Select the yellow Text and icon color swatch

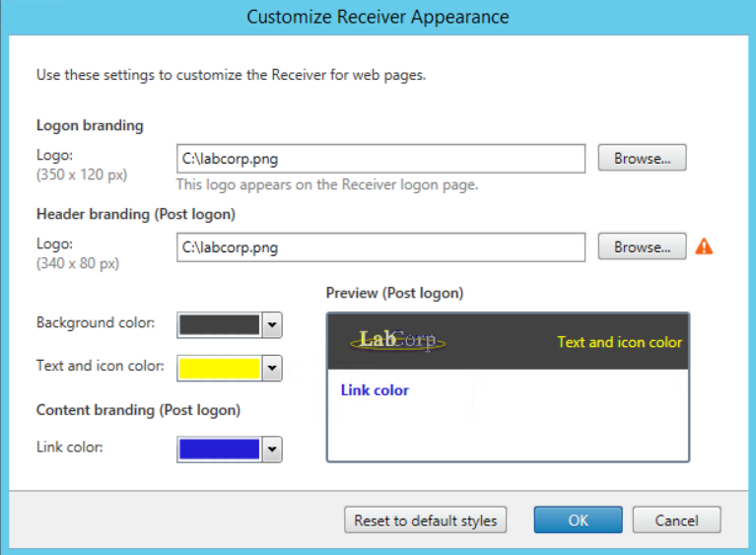click(x=219, y=369)
